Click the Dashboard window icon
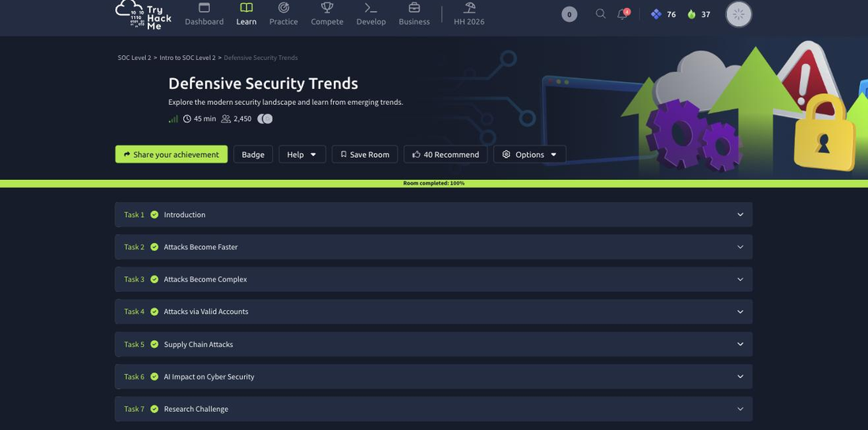 point(204,8)
